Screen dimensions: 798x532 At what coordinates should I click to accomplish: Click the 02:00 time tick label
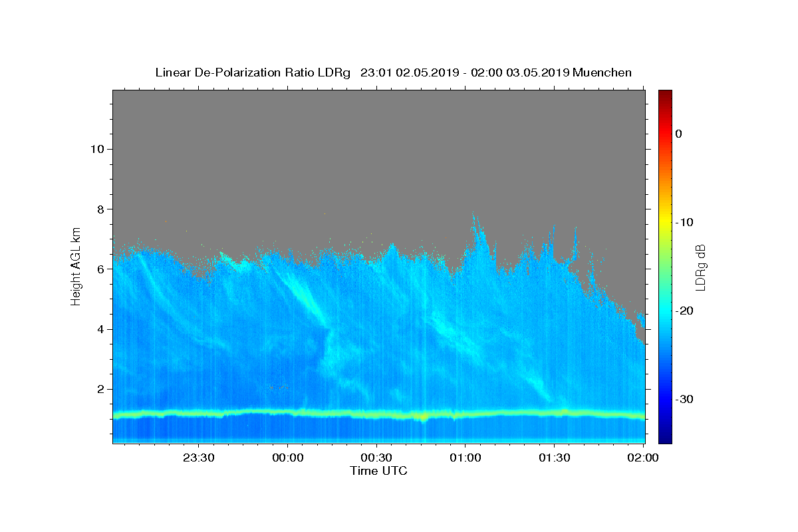642,458
